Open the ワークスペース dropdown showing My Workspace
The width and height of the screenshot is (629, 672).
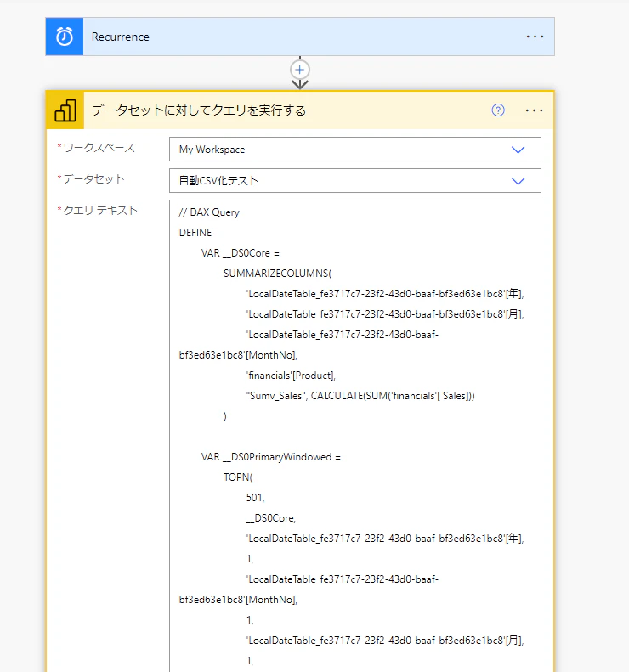[x=355, y=150]
